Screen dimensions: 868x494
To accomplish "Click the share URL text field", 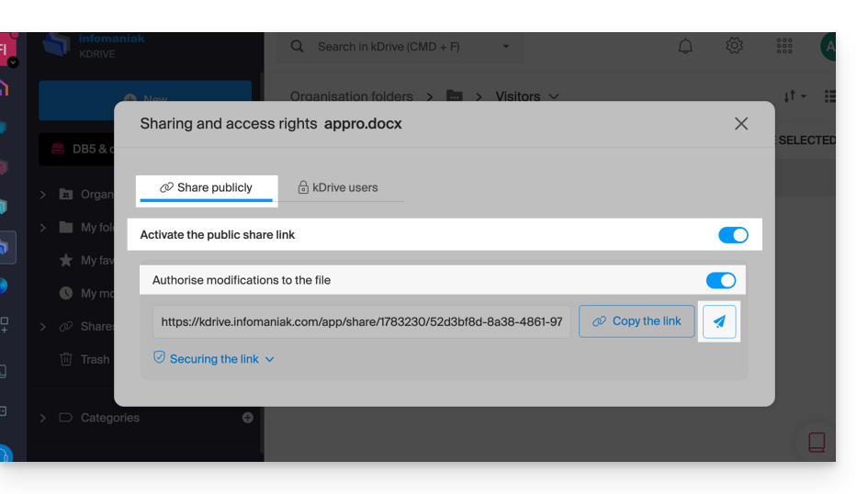I will coord(362,321).
